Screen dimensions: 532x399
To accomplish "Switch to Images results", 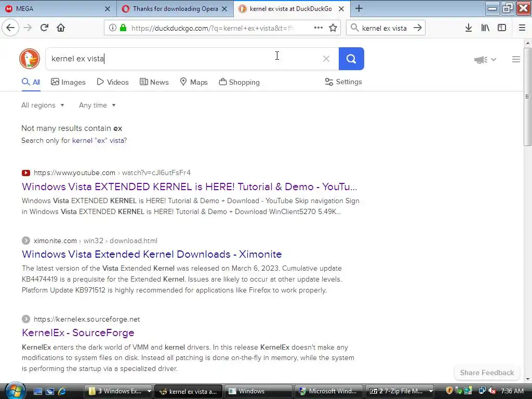I will (x=68, y=82).
